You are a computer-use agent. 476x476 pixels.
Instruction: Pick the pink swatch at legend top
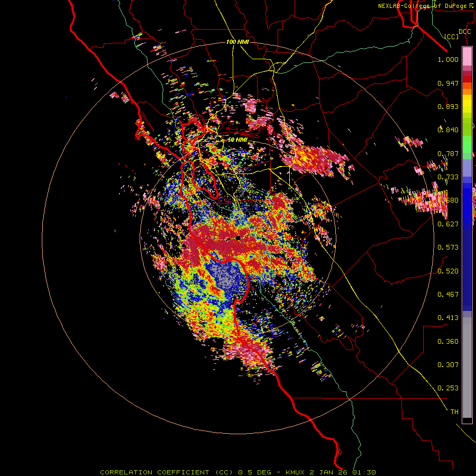pos(467,56)
